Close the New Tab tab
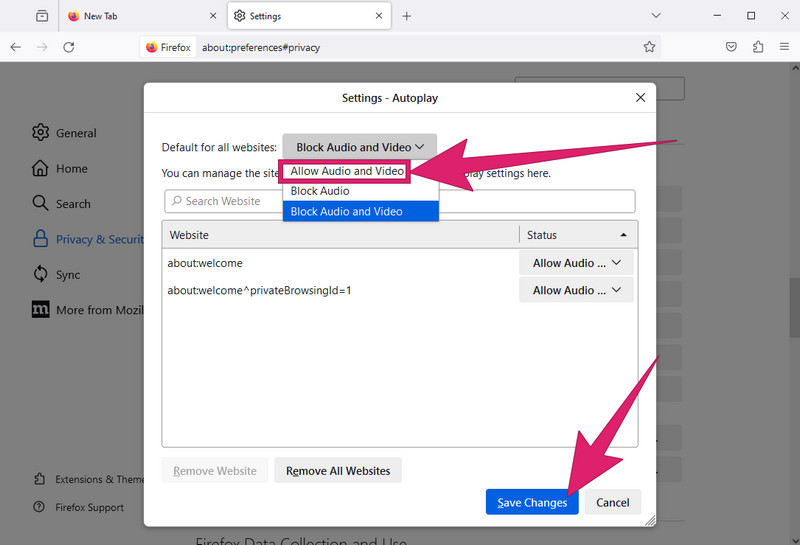 [213, 16]
